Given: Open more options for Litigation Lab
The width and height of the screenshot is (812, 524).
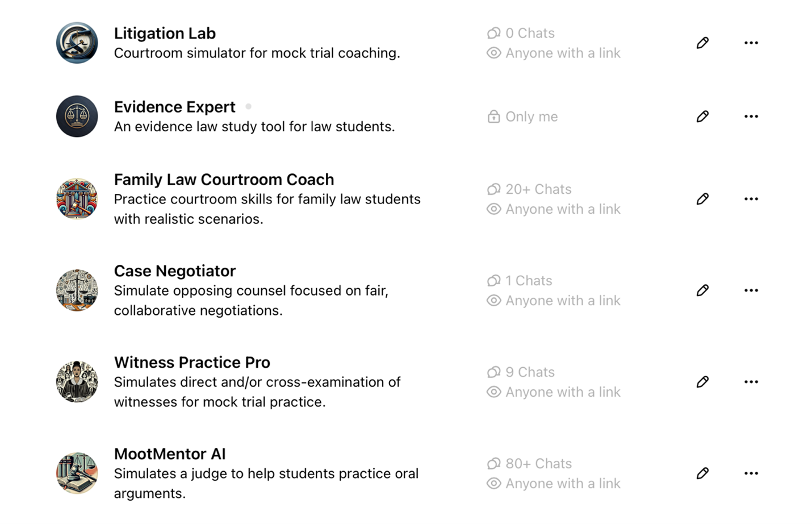Looking at the screenshot, I should pyautogui.click(x=751, y=43).
